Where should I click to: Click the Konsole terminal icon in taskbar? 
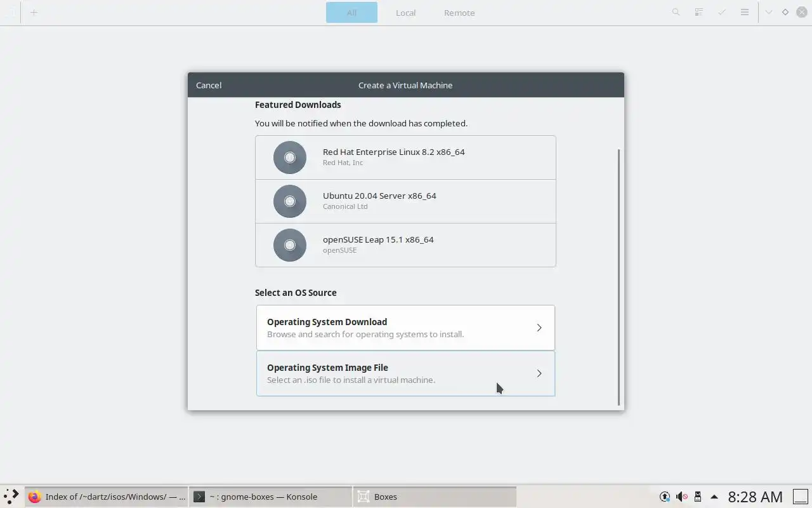point(199,497)
